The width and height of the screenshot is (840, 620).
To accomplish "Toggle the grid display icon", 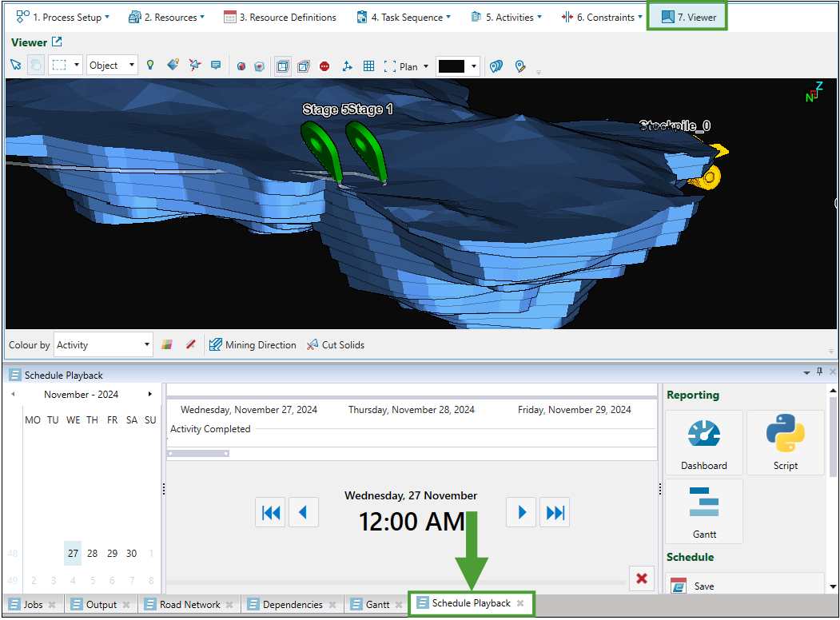I will click(x=368, y=66).
